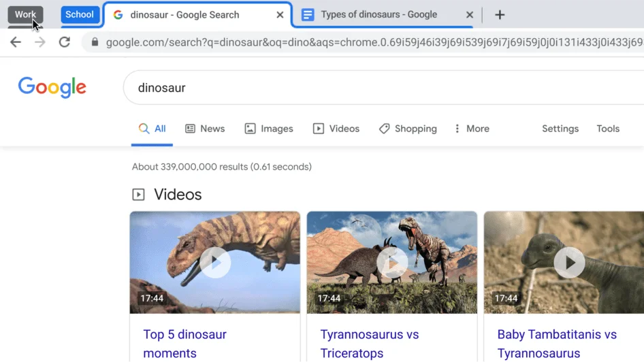Screen dimensions: 644x362
Task: Open the Settings link
Action: click(560, 129)
